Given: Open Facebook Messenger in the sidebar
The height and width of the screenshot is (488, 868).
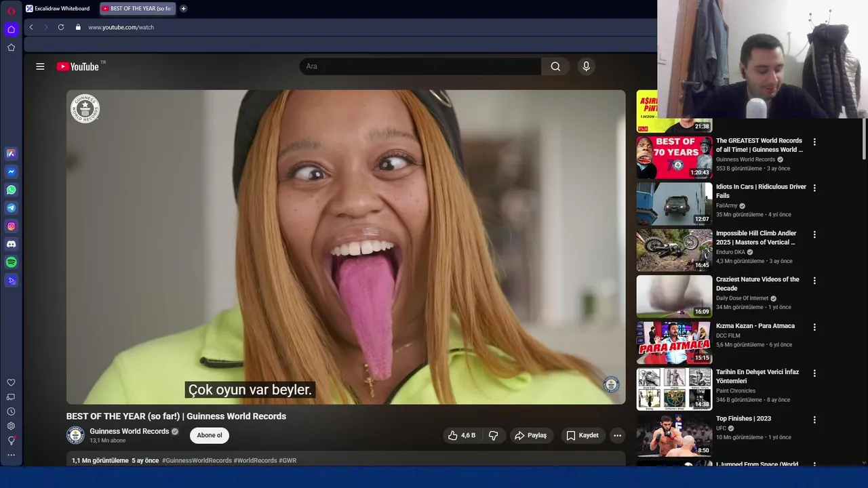Looking at the screenshot, I should [x=11, y=172].
